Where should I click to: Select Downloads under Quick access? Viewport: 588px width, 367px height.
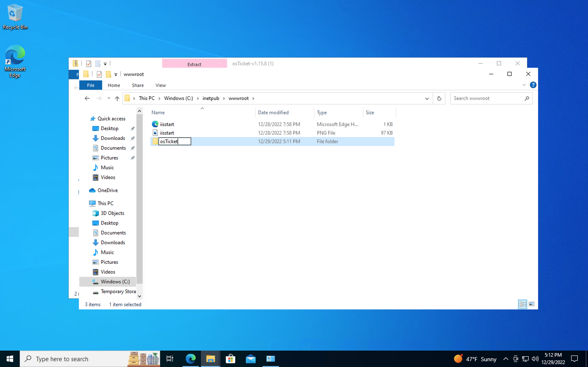click(113, 138)
